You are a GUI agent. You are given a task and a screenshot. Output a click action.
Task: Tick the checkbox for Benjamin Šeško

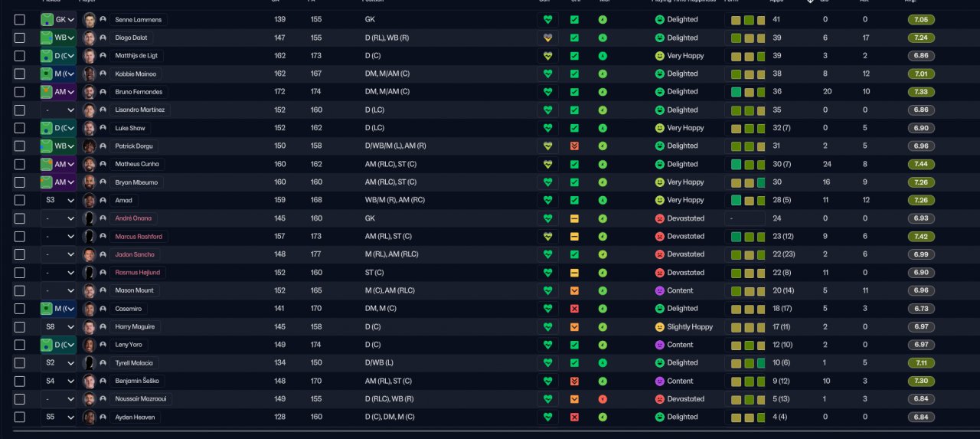pyautogui.click(x=20, y=381)
